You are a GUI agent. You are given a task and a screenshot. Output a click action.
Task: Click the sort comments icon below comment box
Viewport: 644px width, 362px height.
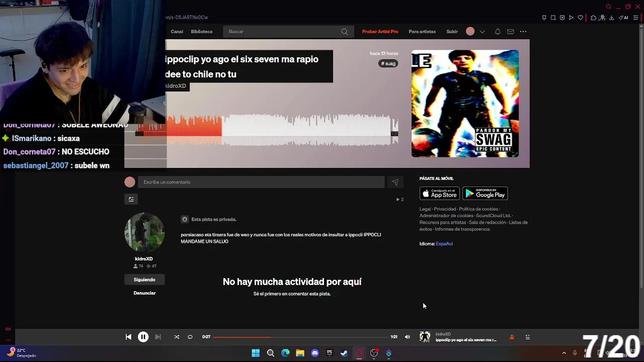[x=131, y=199]
